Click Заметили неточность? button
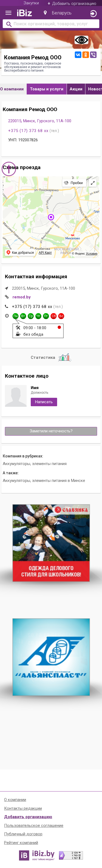 (x=51, y=431)
